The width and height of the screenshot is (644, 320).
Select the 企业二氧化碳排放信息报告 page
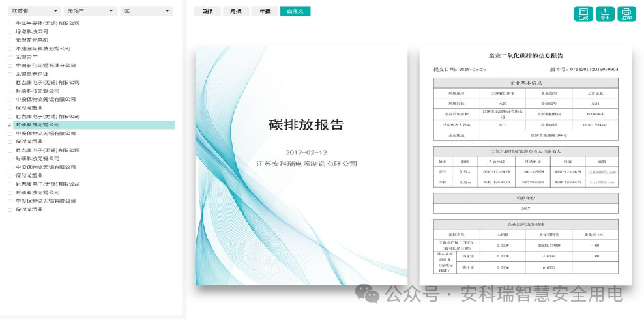[x=526, y=166]
